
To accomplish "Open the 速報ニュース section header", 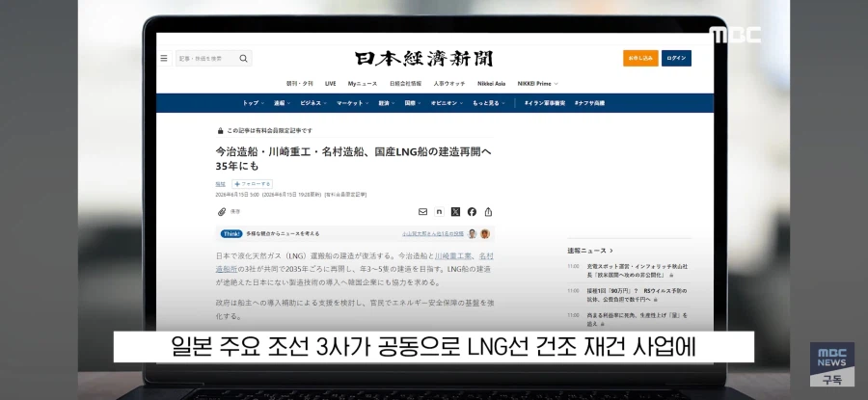I will coord(589,251).
